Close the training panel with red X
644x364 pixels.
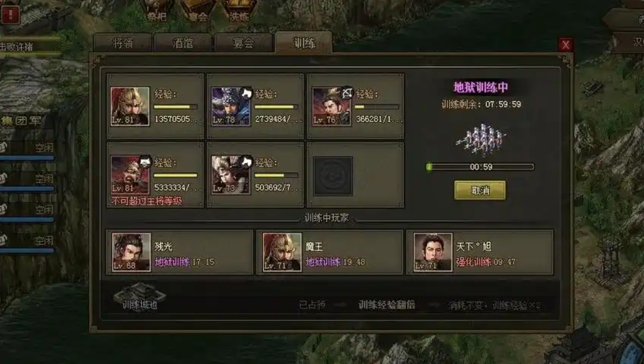point(566,44)
